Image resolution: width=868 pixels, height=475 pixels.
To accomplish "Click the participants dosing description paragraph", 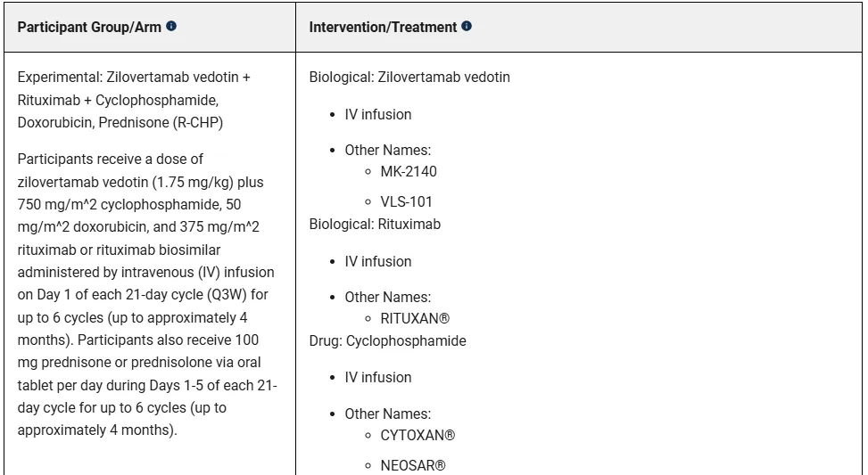I will pos(146,294).
